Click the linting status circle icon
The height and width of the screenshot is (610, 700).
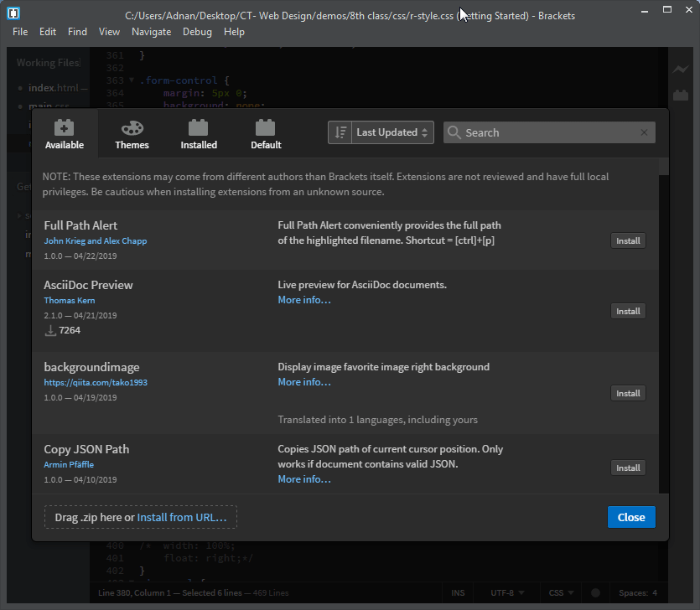[x=595, y=592]
